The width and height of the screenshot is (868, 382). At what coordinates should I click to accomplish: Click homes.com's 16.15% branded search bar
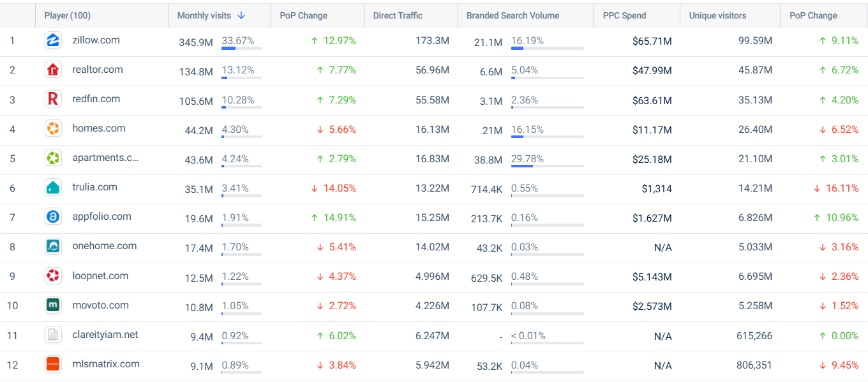point(548,137)
